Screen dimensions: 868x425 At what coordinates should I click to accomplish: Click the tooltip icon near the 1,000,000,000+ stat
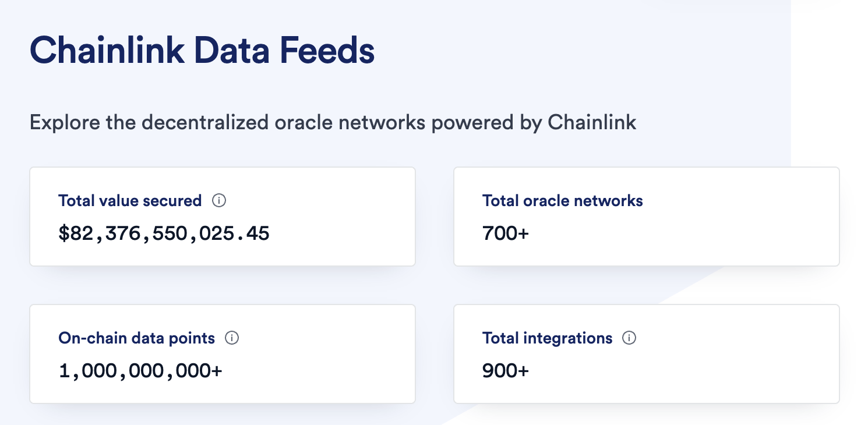tap(232, 338)
